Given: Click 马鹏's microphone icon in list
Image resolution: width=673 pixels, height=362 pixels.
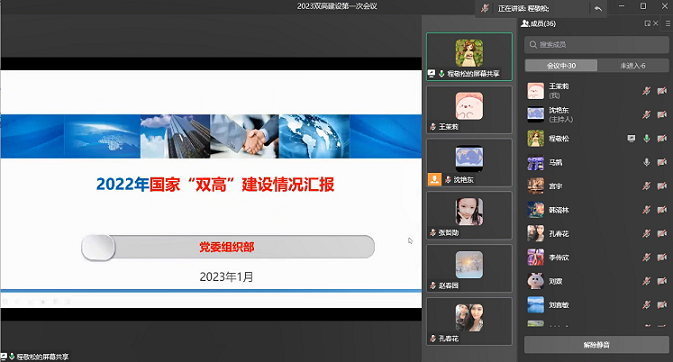Looking at the screenshot, I should (646, 162).
